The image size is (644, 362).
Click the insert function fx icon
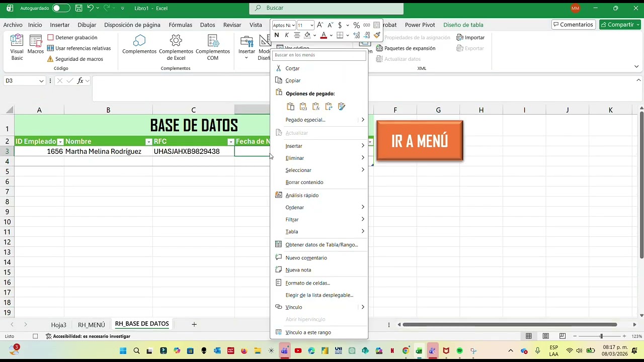[x=80, y=80]
